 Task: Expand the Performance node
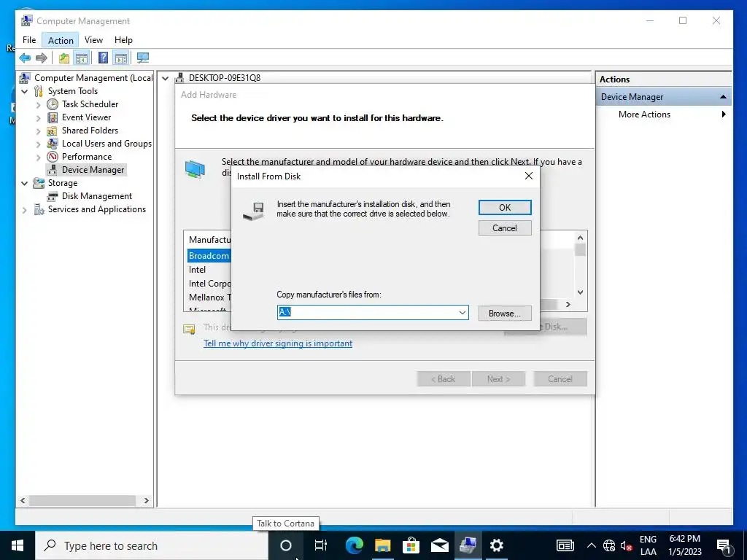38,157
